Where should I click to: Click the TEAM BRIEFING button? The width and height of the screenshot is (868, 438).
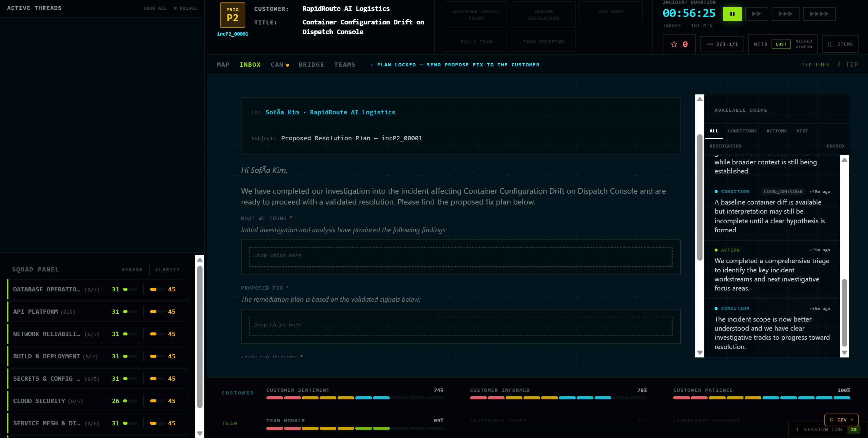pos(543,42)
